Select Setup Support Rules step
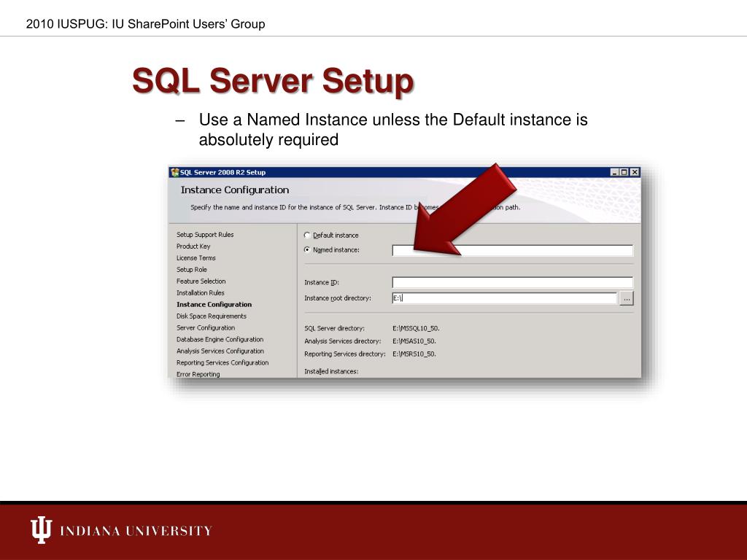This screenshot has width=747, height=560. click(x=205, y=235)
